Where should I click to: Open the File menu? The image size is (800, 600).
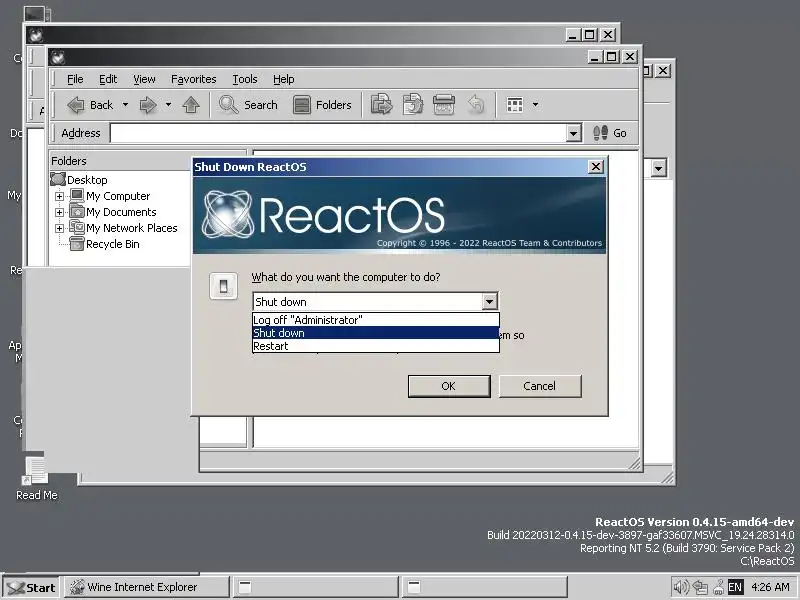[x=75, y=79]
